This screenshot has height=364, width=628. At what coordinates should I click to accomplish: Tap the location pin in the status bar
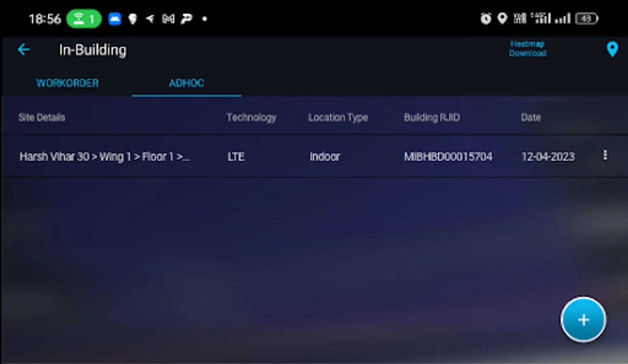[x=502, y=18]
